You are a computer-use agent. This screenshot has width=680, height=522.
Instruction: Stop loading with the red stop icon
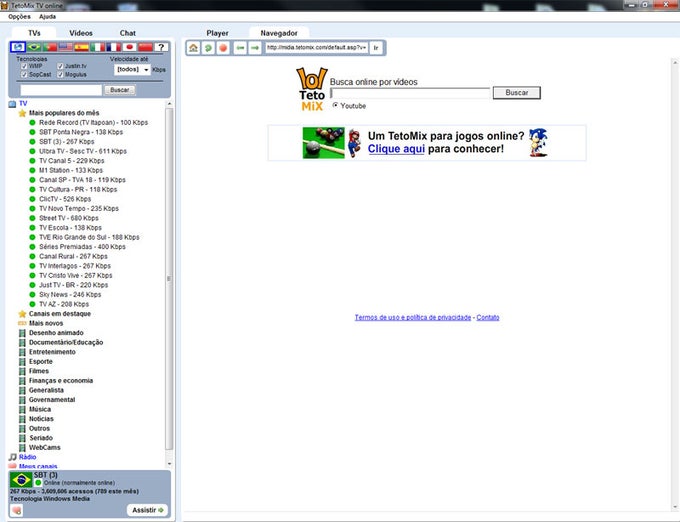pos(223,48)
